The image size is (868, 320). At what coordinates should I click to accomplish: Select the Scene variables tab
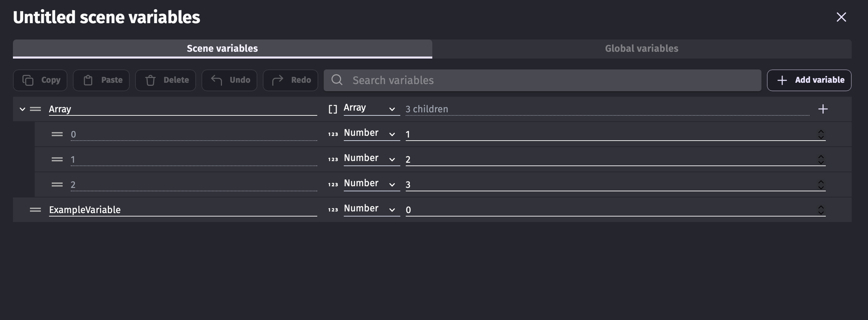coord(222,49)
